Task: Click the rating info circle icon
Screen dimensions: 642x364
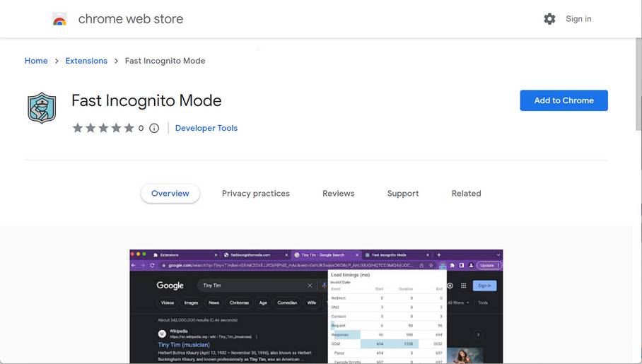Action: coord(154,128)
